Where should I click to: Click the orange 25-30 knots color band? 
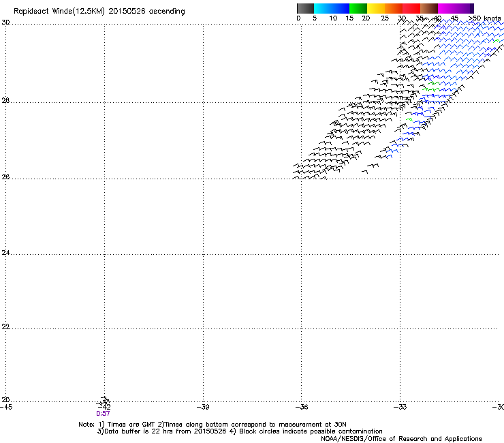click(x=394, y=8)
